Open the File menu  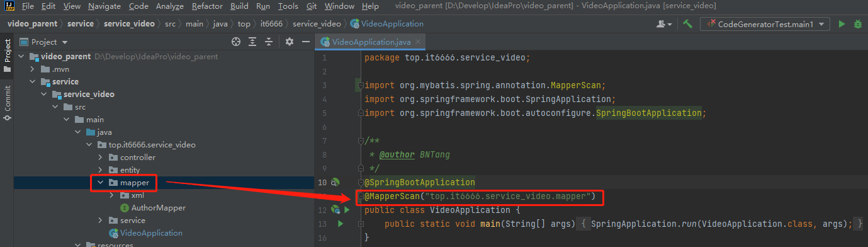pyautogui.click(x=28, y=6)
